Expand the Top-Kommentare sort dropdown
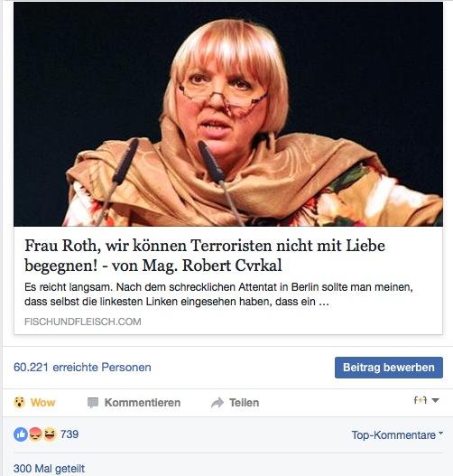The image size is (453, 476). pyautogui.click(x=397, y=435)
